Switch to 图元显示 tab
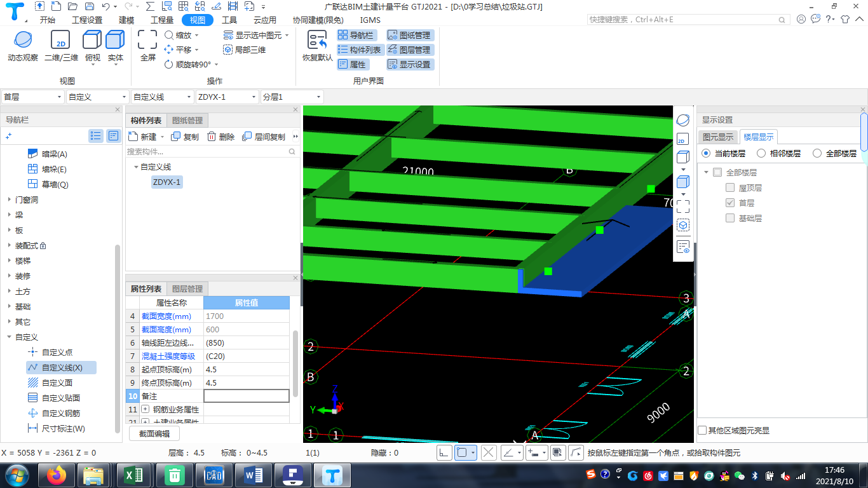868x488 pixels. coord(717,137)
